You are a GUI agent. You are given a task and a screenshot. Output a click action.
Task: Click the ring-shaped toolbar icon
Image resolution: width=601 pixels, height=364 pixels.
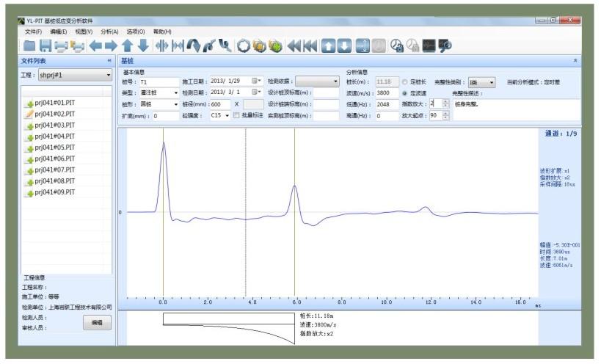[244, 46]
